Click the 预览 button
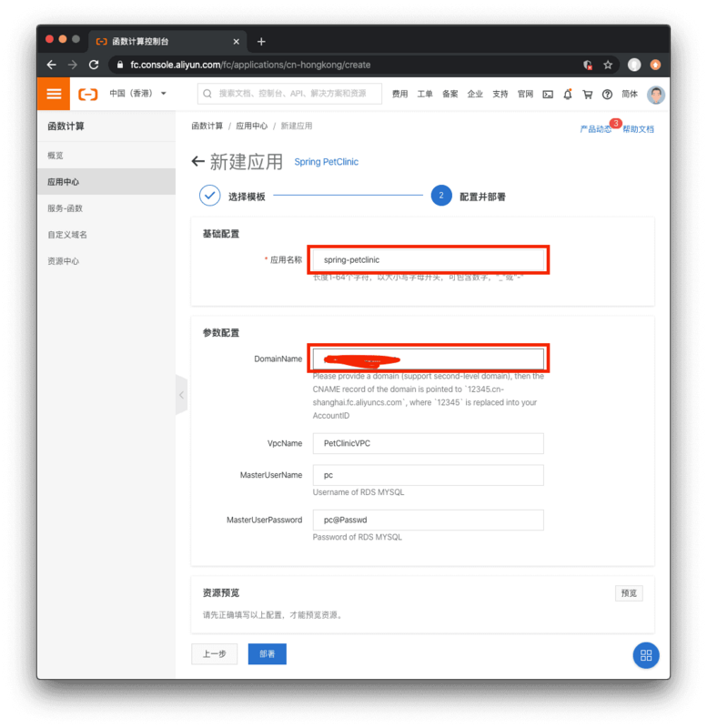707x728 pixels. 629,593
